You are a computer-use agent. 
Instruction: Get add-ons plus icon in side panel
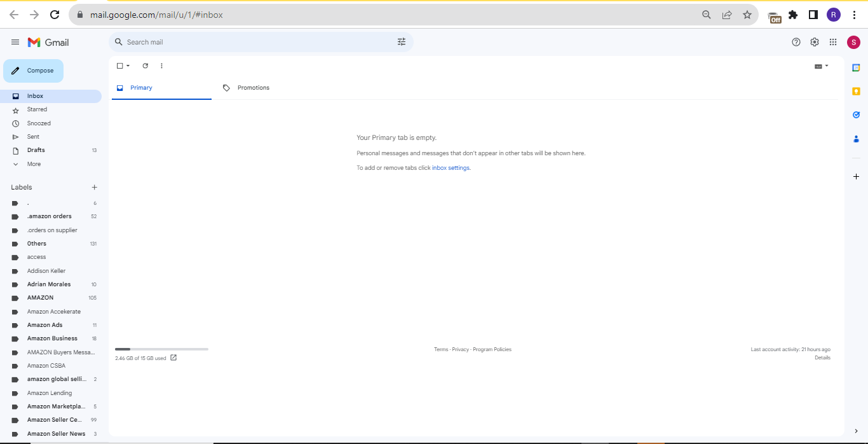(x=856, y=176)
